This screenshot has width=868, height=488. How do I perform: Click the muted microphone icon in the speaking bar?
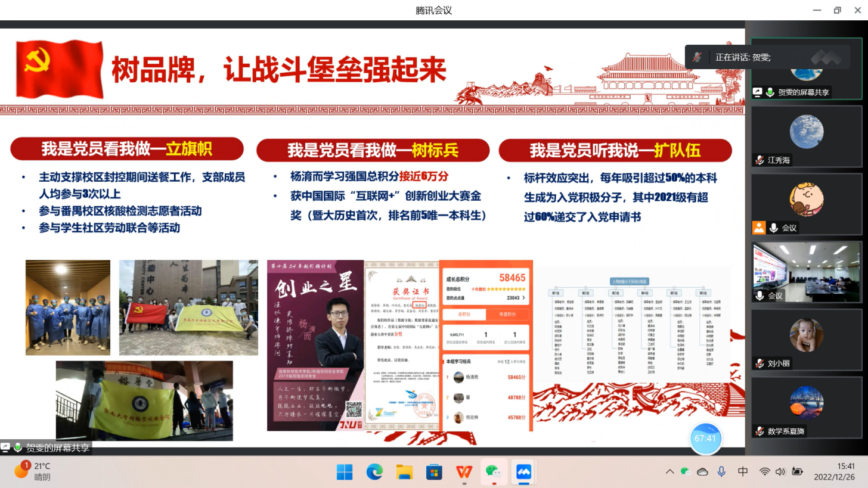coord(696,57)
